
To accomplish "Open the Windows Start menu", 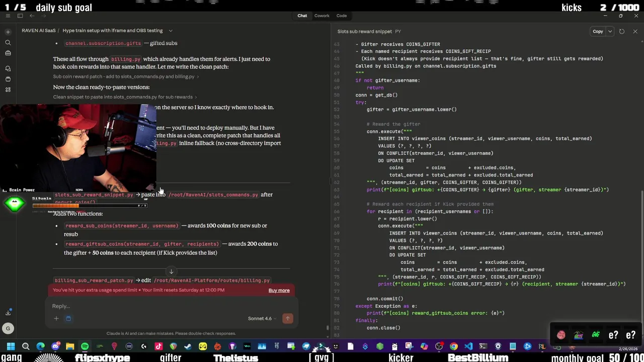I will click(x=11, y=346).
